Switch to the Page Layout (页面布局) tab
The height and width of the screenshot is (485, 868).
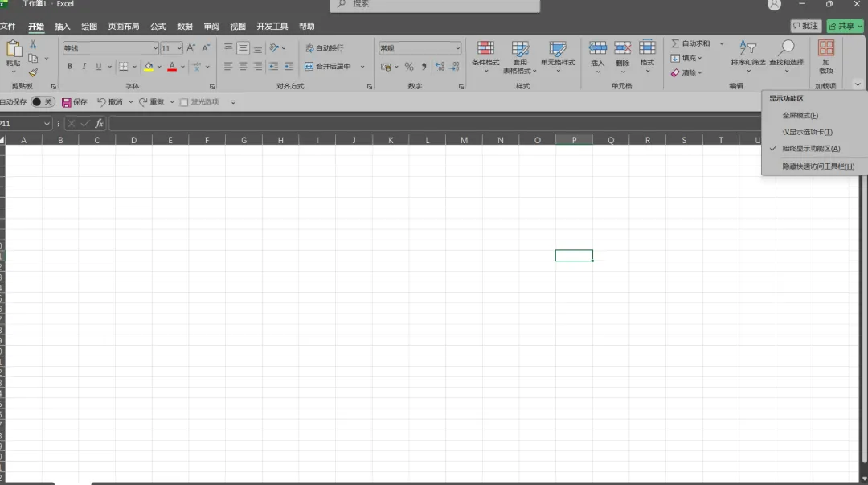pyautogui.click(x=124, y=26)
